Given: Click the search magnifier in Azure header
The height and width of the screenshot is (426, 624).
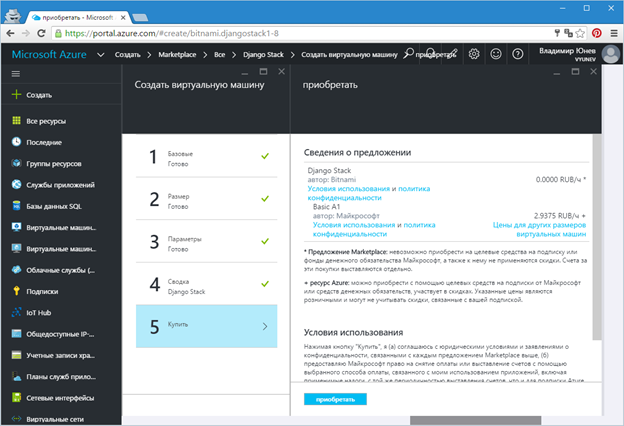Looking at the screenshot, I should [x=408, y=53].
